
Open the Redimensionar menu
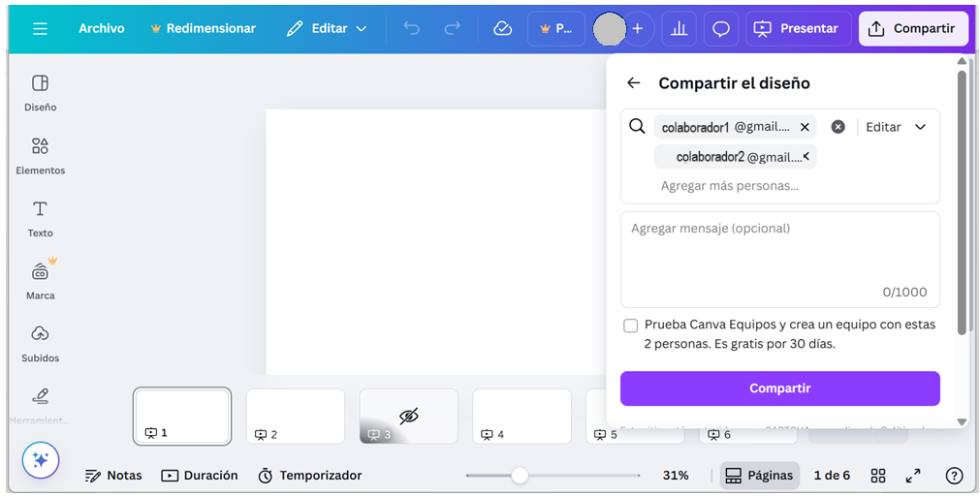point(203,29)
